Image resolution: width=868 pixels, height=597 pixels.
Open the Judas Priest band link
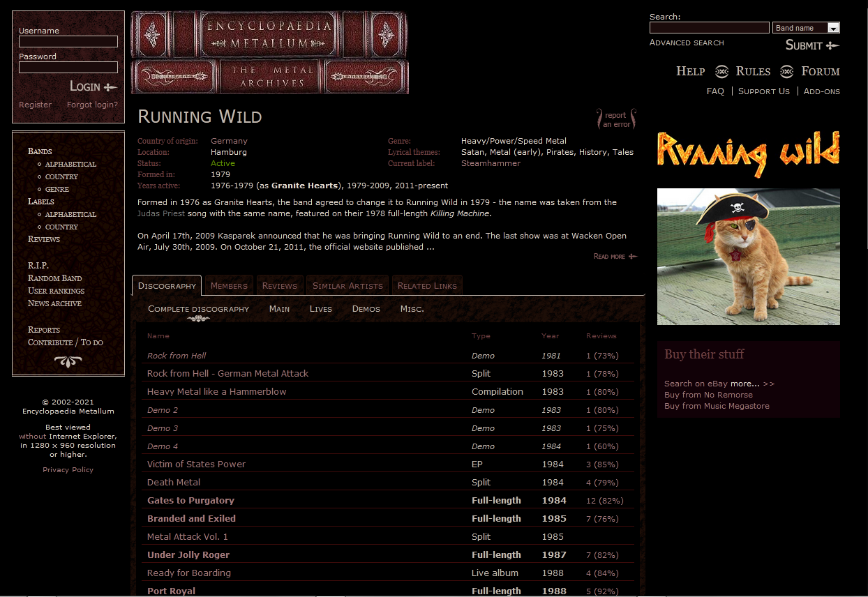coord(161,213)
